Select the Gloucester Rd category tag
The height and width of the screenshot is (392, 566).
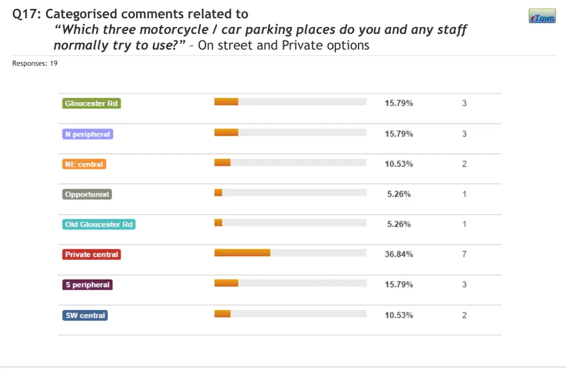coord(91,103)
